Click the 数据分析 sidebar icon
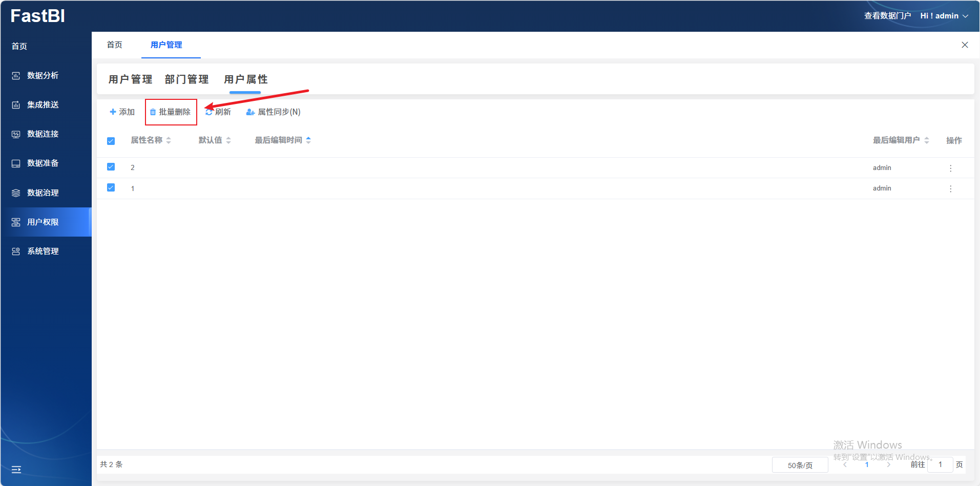 pyautogui.click(x=16, y=76)
